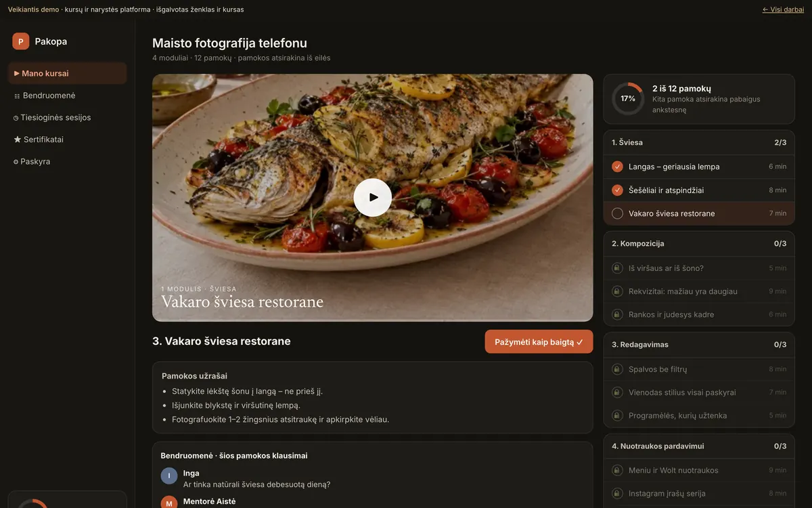Collapse the 1. Šviesa module header

699,142
